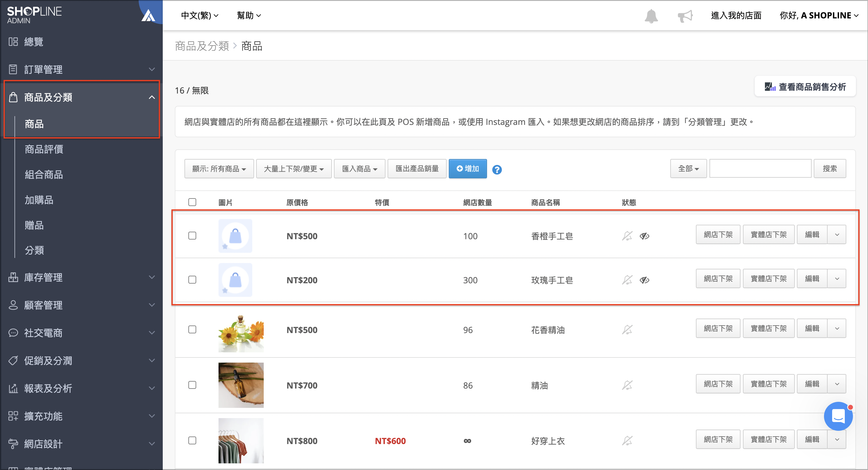The height and width of the screenshot is (470, 868).
Task: Open the 匯入商品 dropdown
Action: coord(360,169)
